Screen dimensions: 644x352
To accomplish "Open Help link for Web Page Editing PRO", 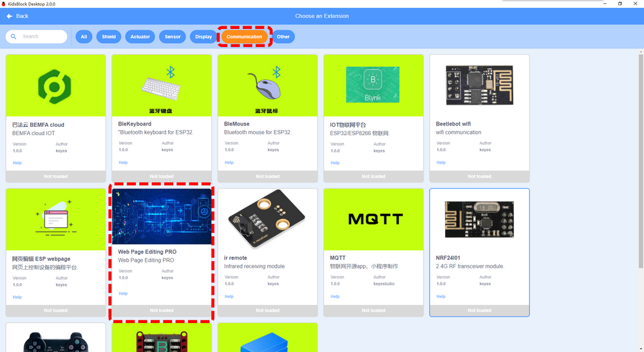I will pyautogui.click(x=123, y=293).
